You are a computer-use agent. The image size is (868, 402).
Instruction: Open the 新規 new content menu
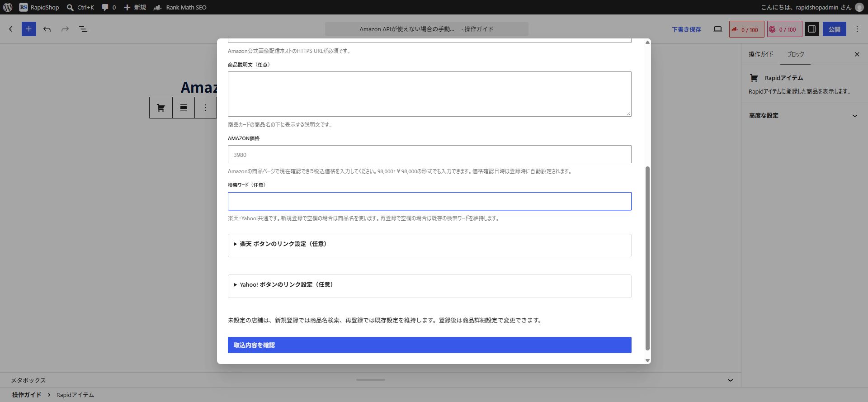pos(135,7)
